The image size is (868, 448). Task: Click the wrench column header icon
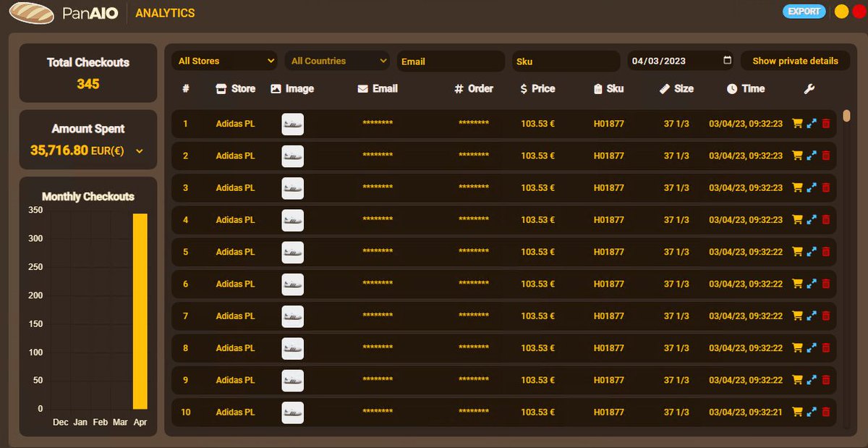pyautogui.click(x=809, y=89)
